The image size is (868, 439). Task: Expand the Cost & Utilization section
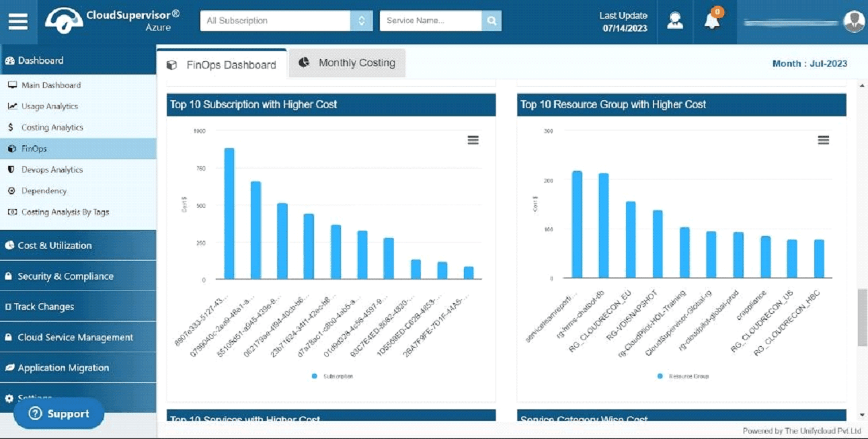(x=78, y=245)
